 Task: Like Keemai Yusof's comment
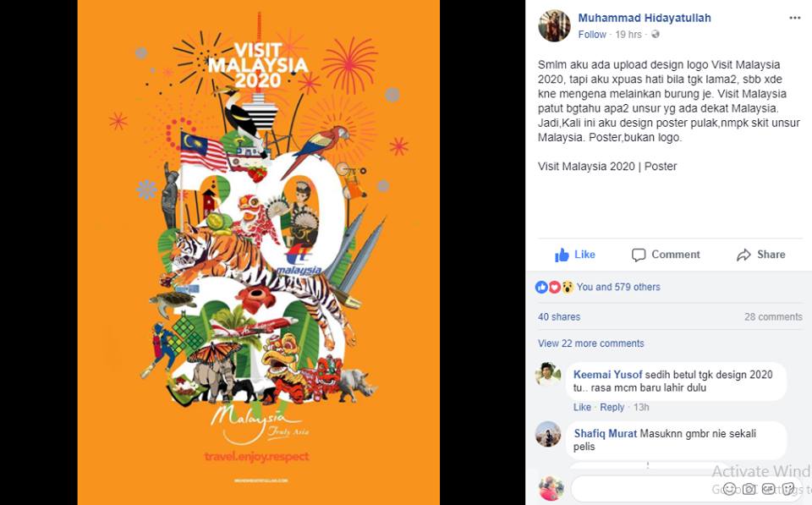[x=582, y=407]
